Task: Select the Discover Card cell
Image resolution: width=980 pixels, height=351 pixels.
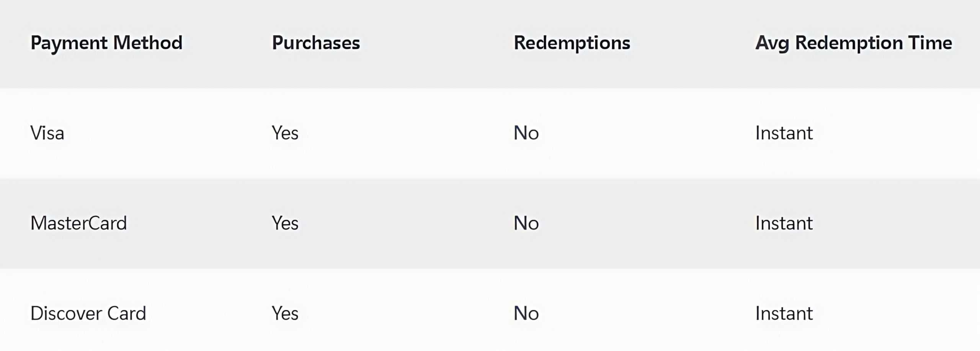Action: (x=88, y=313)
